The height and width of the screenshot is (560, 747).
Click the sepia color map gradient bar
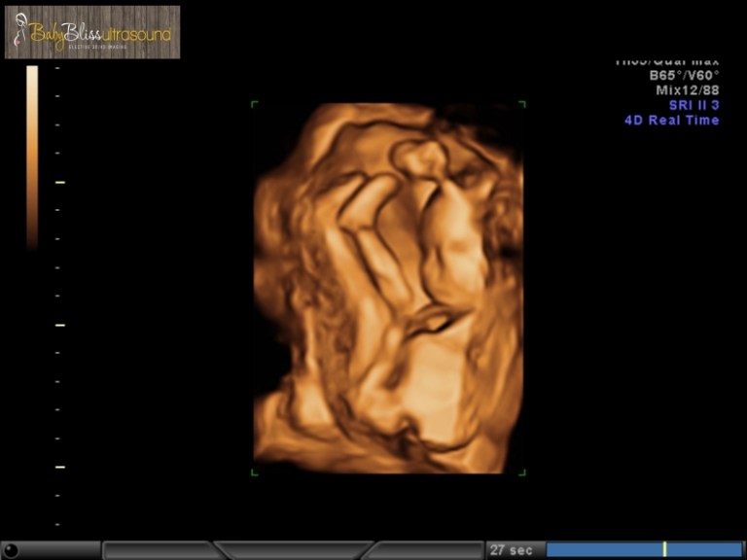click(x=32, y=156)
